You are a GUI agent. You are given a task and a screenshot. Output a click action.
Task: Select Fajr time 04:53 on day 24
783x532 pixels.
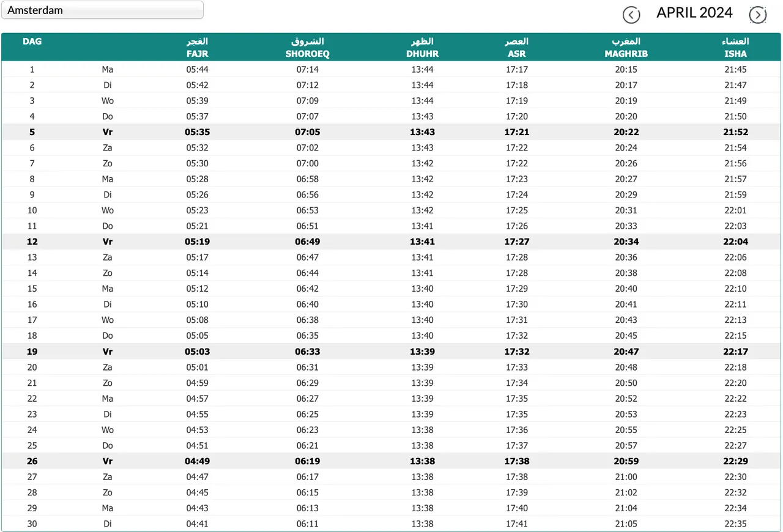click(198, 430)
